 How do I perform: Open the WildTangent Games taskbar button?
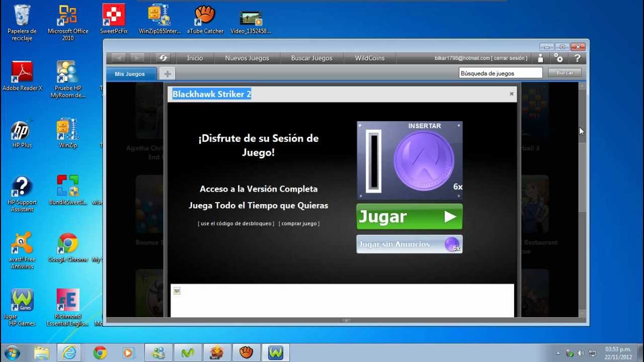click(275, 352)
